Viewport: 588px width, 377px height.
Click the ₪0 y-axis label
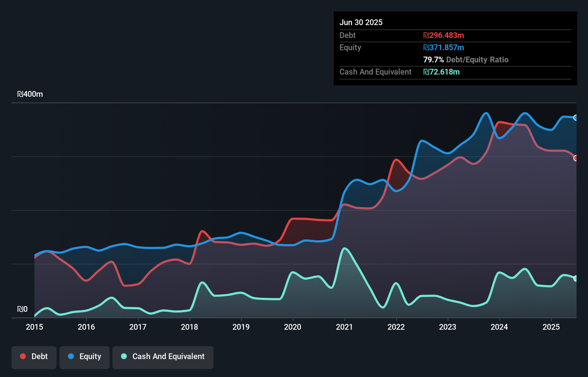pyautogui.click(x=22, y=309)
